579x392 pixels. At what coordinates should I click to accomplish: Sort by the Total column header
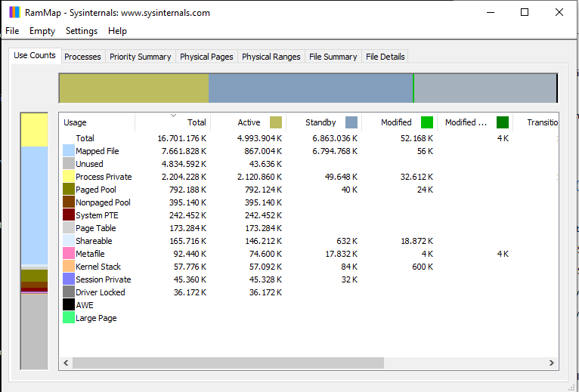173,122
